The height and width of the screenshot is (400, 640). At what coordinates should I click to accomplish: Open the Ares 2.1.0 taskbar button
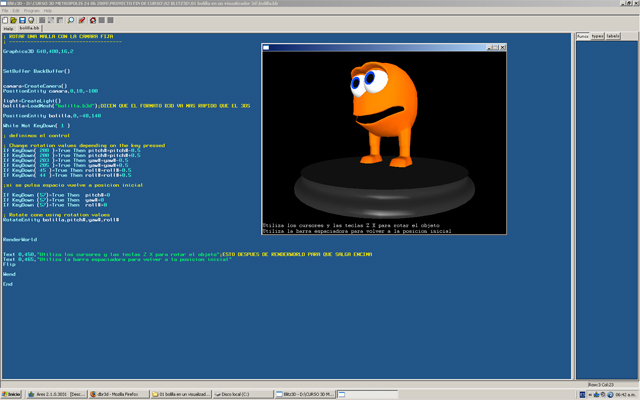pyautogui.click(x=56, y=394)
